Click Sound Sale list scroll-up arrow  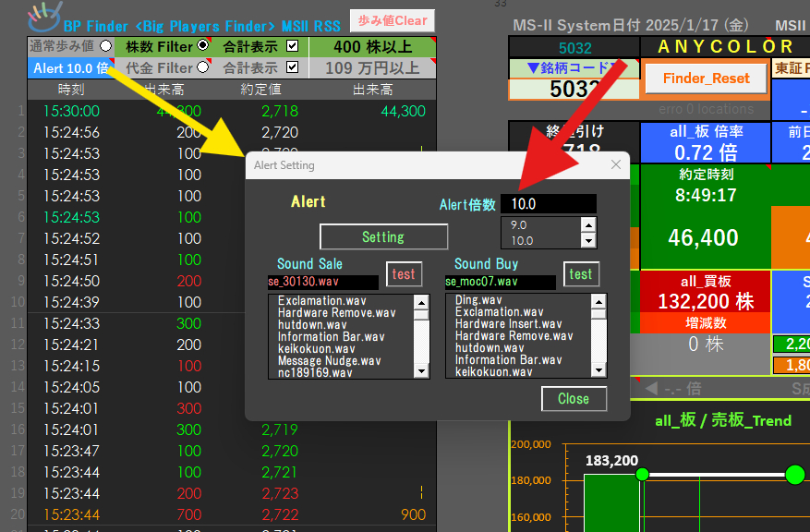pos(421,303)
